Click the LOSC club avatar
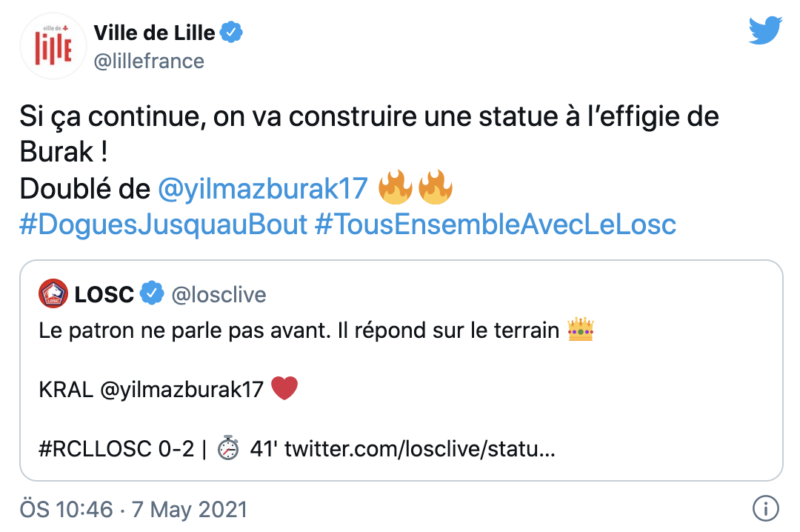This screenshot has width=800, height=532. click(53, 294)
